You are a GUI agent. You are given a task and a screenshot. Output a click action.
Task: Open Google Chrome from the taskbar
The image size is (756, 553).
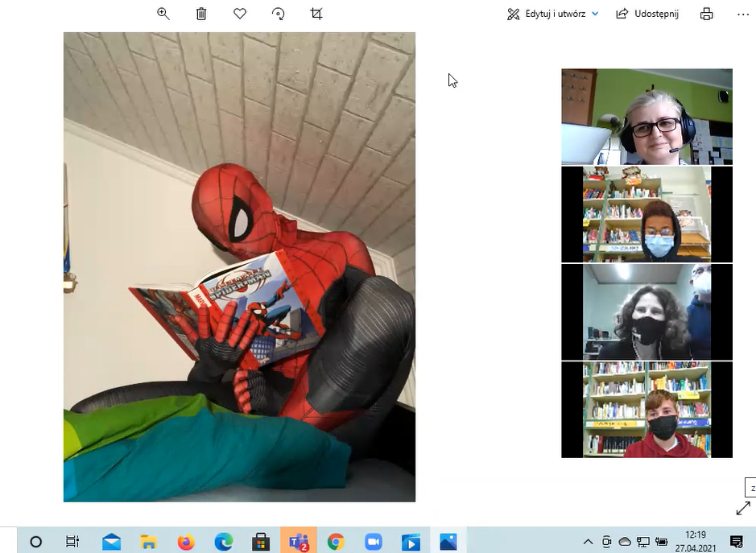pyautogui.click(x=336, y=542)
